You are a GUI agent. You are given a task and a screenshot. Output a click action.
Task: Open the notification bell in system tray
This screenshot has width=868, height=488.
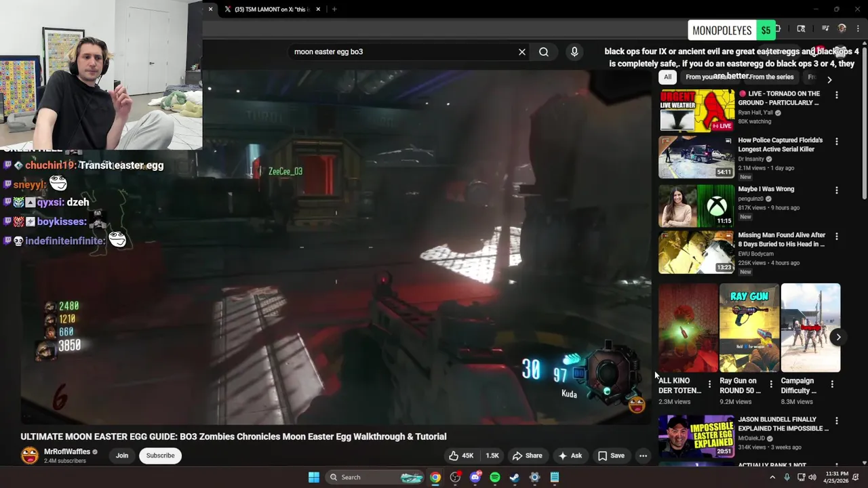point(856,477)
